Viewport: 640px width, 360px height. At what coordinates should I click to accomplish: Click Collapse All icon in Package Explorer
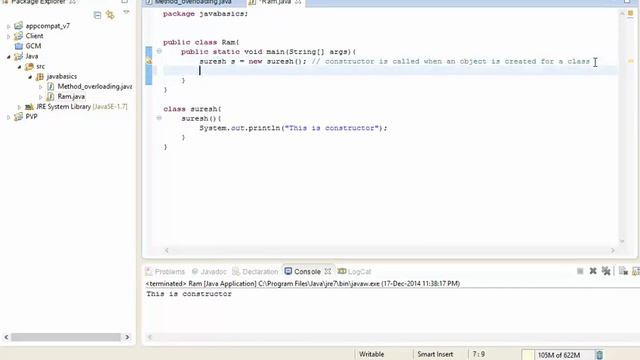97,16
